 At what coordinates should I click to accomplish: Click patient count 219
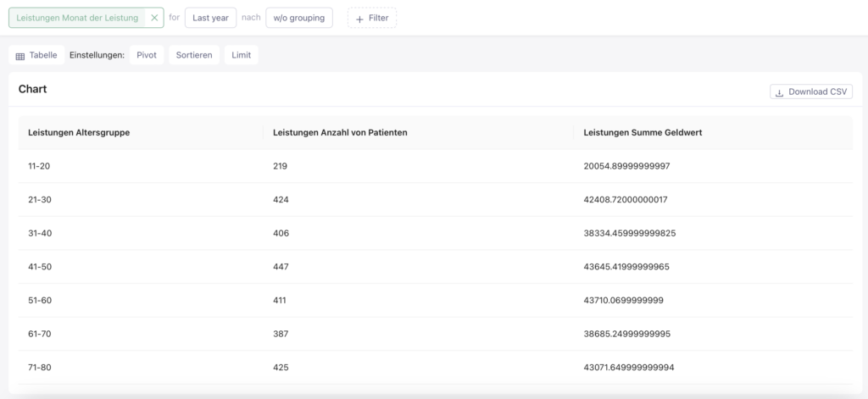(x=280, y=166)
